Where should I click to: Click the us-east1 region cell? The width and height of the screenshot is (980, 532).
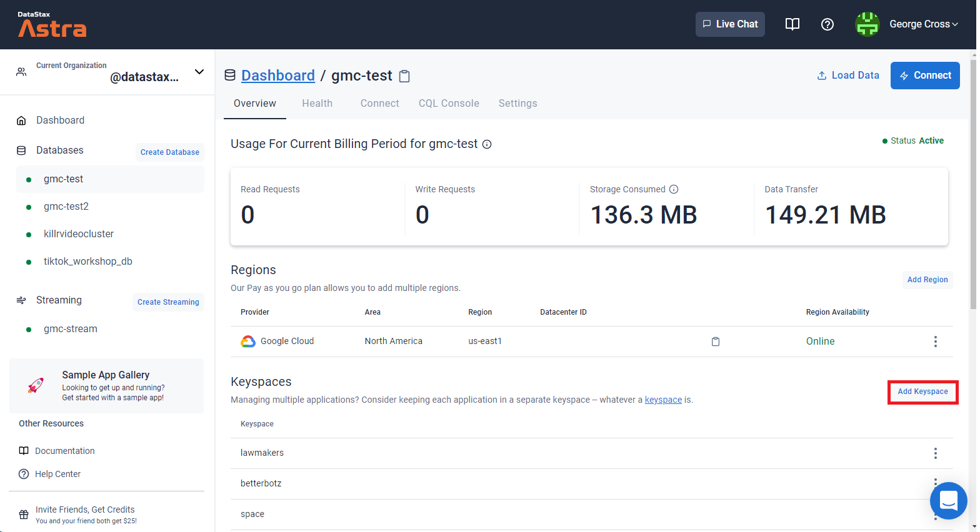pos(485,342)
